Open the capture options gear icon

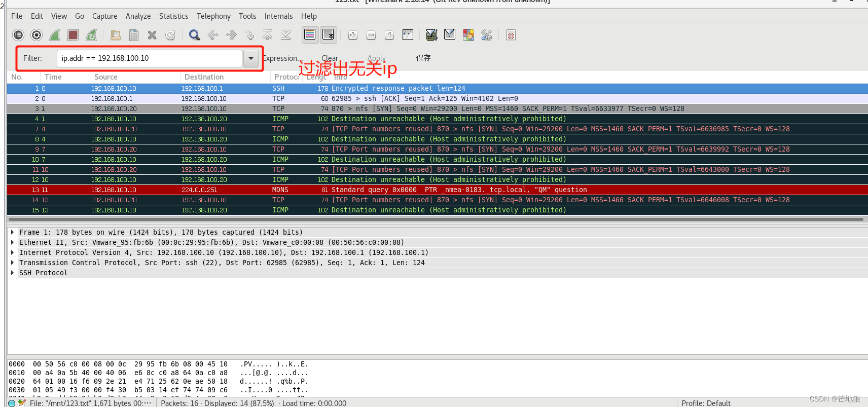pos(37,35)
